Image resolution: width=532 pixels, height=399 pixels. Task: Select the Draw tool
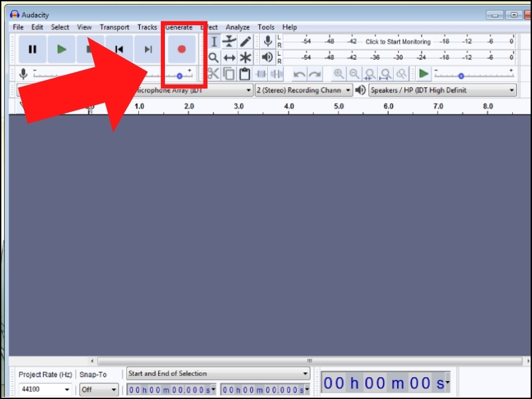coord(245,41)
